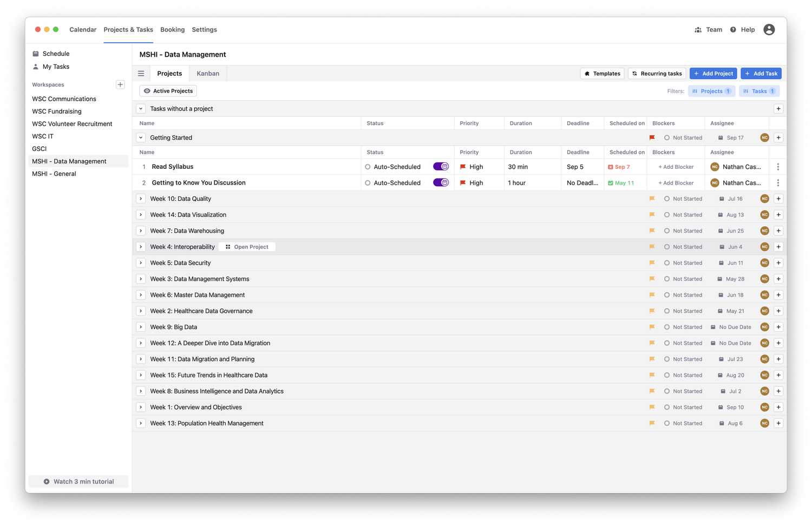812x526 pixels.
Task: Open Project for Week 4: Interoperability
Action: pos(247,246)
